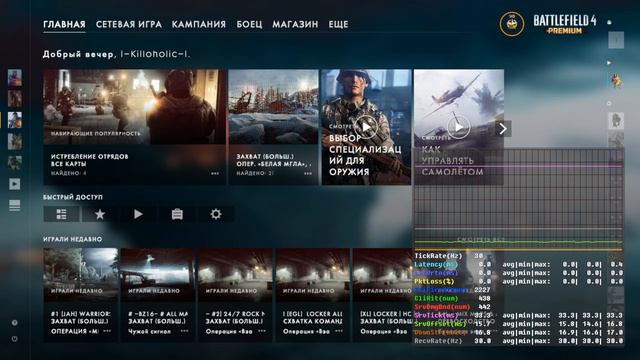The height and width of the screenshot is (360, 640).
Task: Click the power icon at sidebar bottom
Action: [15, 339]
